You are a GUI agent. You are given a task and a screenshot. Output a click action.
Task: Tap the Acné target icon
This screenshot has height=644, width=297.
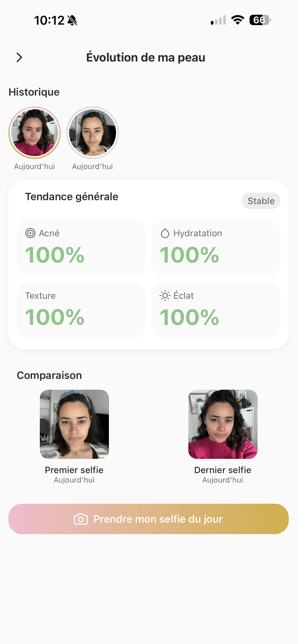(30, 233)
